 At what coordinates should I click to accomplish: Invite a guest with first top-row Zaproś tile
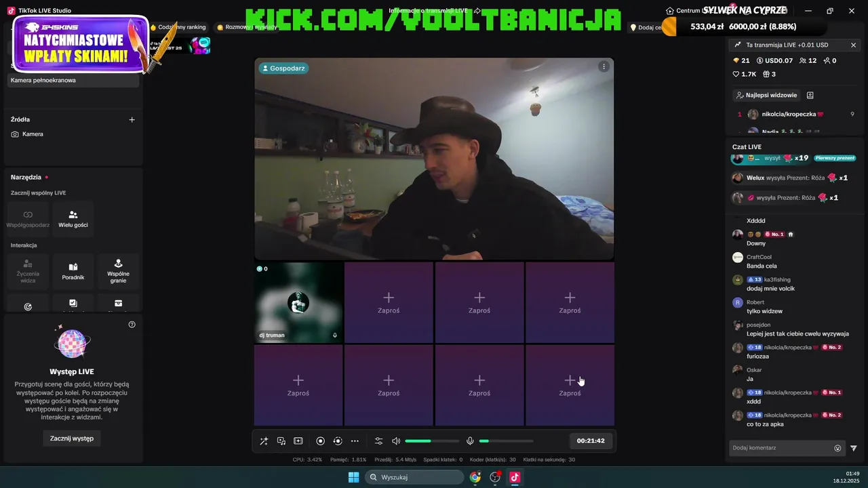(389, 302)
